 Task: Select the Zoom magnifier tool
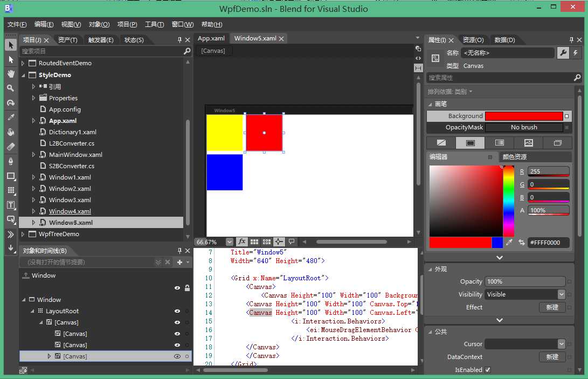coord(11,88)
